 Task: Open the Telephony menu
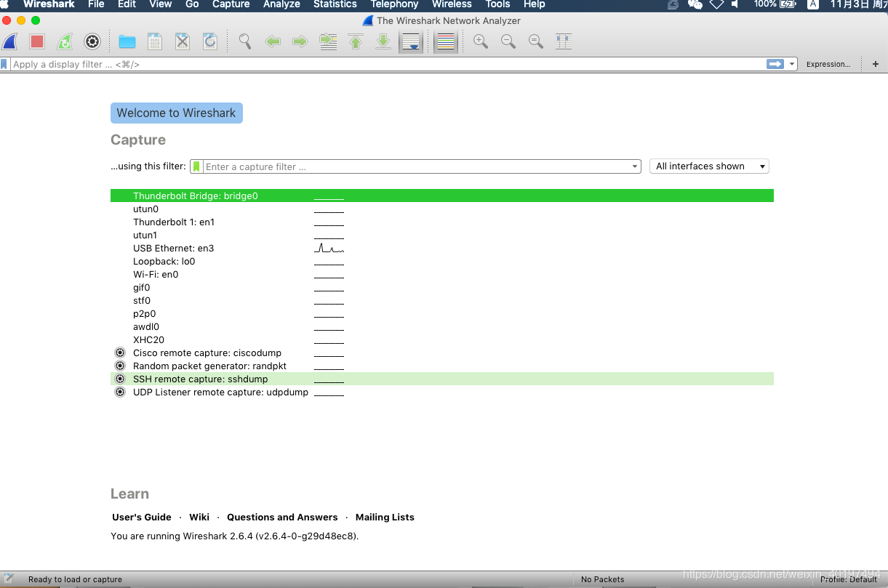coord(394,4)
